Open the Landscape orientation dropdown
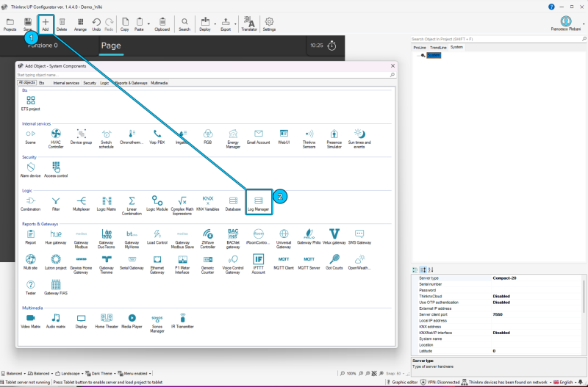 click(68, 374)
